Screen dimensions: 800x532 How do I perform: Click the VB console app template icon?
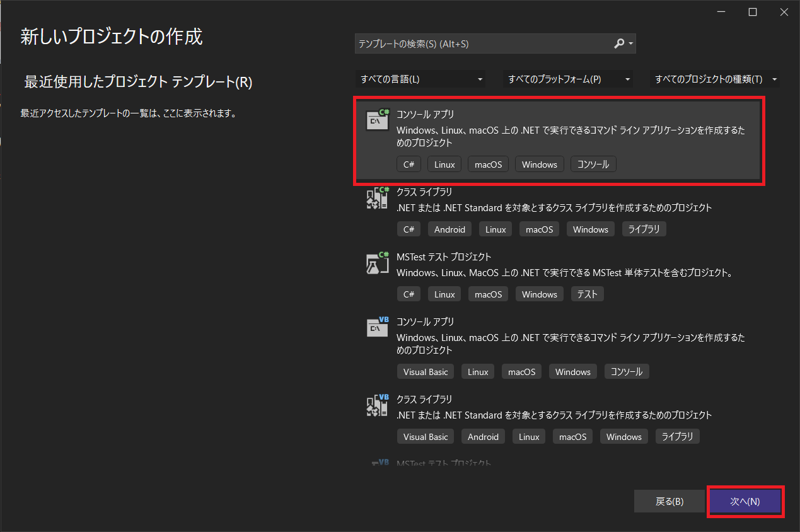pos(378,327)
